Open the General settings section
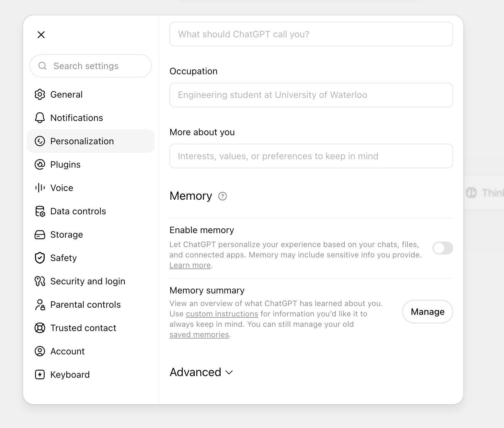This screenshot has width=504, height=428. 91,94
